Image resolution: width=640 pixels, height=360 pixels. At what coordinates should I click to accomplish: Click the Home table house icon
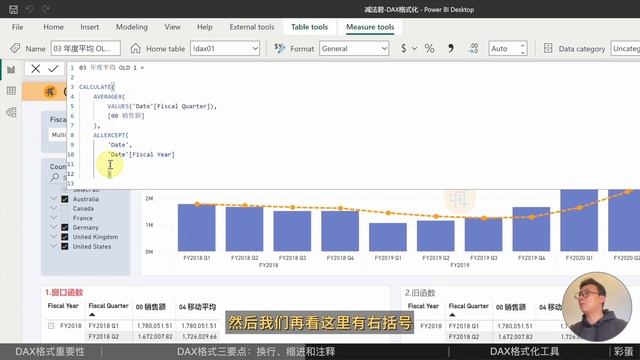click(135, 49)
